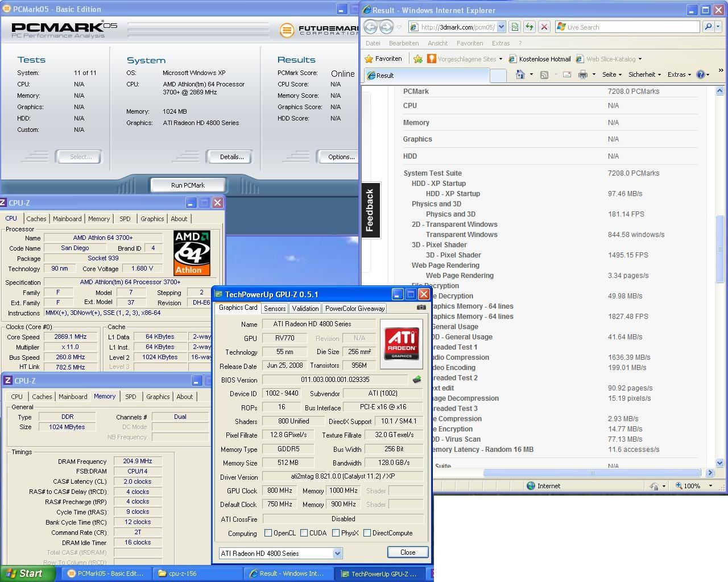Image resolution: width=728 pixels, height=582 pixels.
Task: Print page with the printer icon
Action: coord(583,74)
